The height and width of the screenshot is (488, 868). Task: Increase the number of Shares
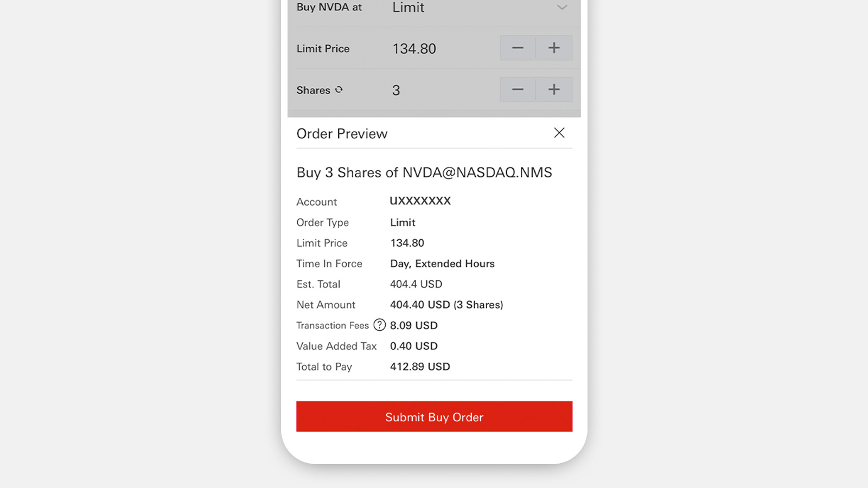[x=554, y=89]
